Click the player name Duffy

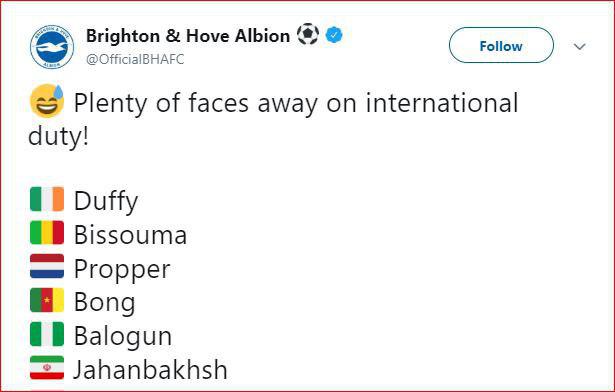point(106,201)
